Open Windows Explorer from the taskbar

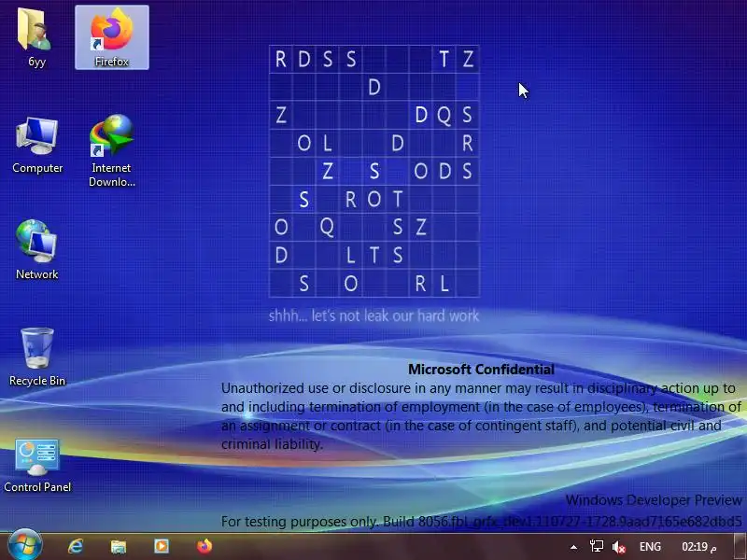point(119,546)
